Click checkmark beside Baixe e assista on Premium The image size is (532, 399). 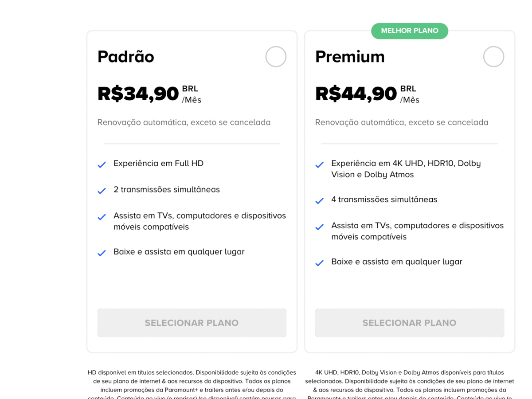click(x=319, y=262)
